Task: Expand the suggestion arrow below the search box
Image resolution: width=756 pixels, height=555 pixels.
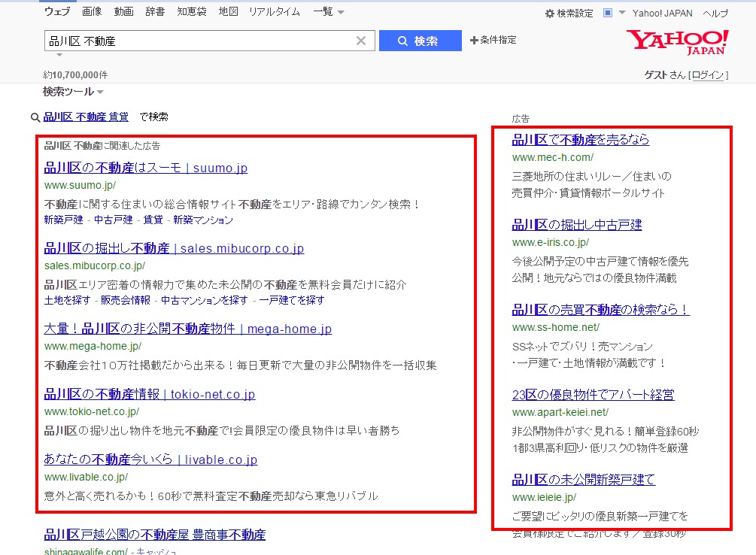Action: 59,54
